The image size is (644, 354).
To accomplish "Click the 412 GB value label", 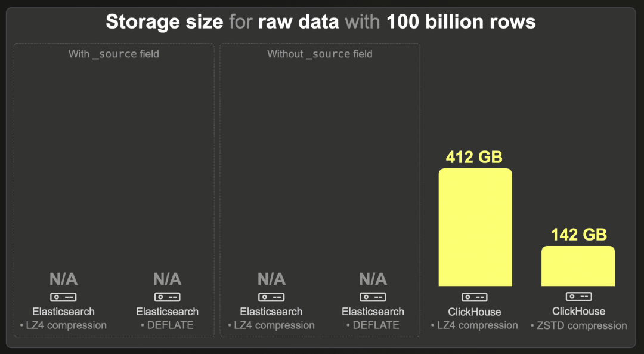I will [x=474, y=157].
